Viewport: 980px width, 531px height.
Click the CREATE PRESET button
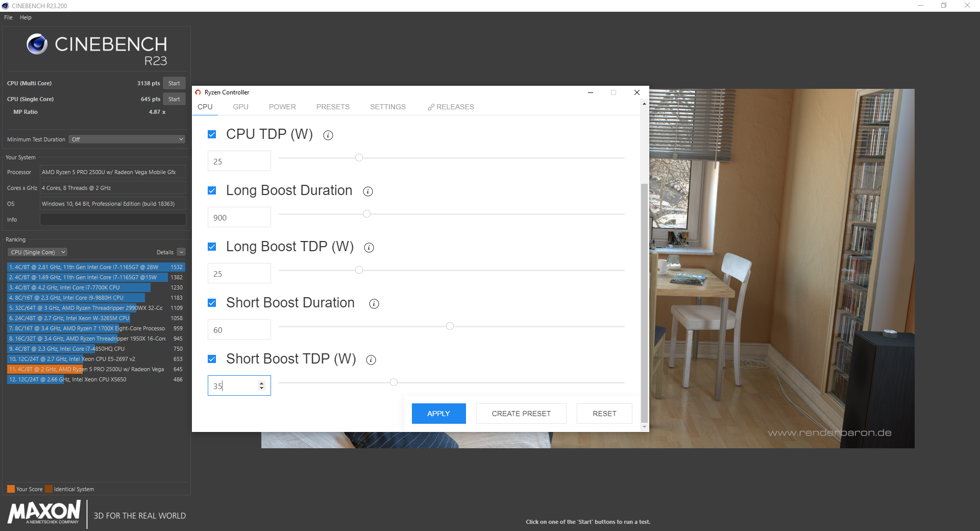click(x=521, y=414)
